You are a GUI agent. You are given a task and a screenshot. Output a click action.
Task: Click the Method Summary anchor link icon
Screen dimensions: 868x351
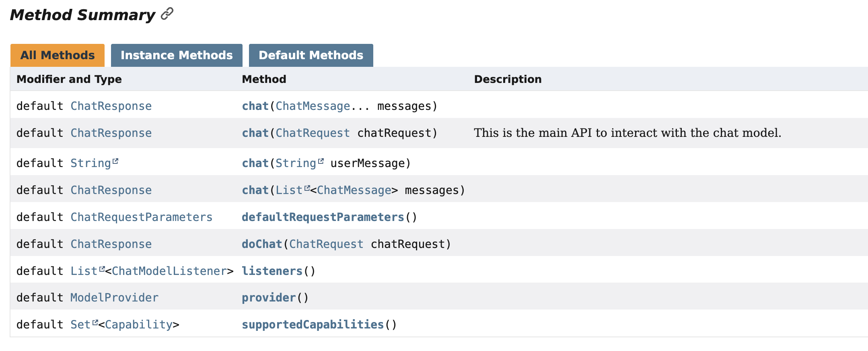(x=167, y=14)
